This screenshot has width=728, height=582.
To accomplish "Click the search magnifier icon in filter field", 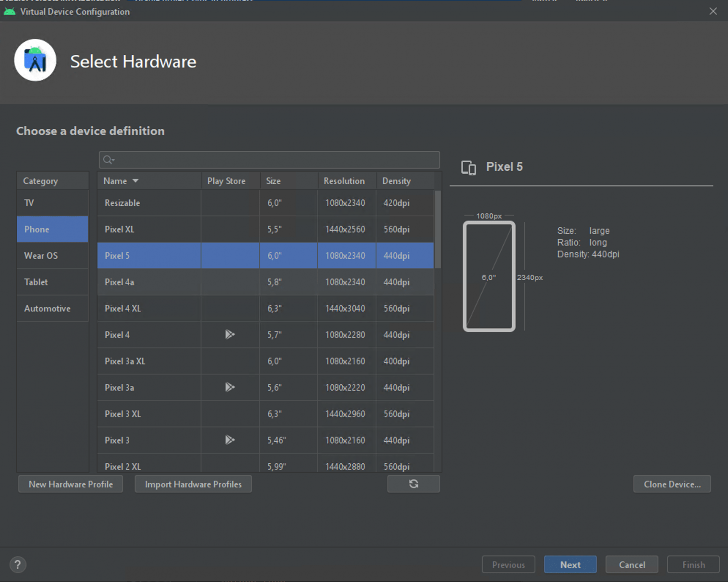I will click(x=108, y=160).
